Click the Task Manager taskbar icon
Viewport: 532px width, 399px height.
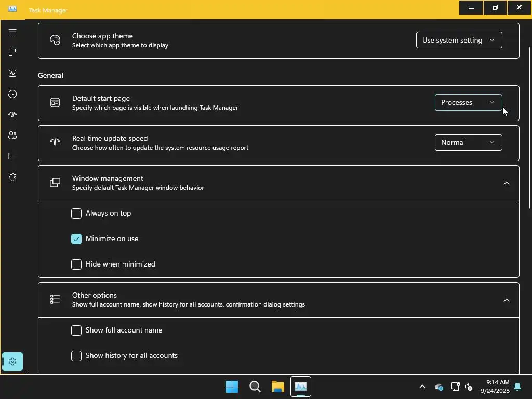pyautogui.click(x=301, y=387)
